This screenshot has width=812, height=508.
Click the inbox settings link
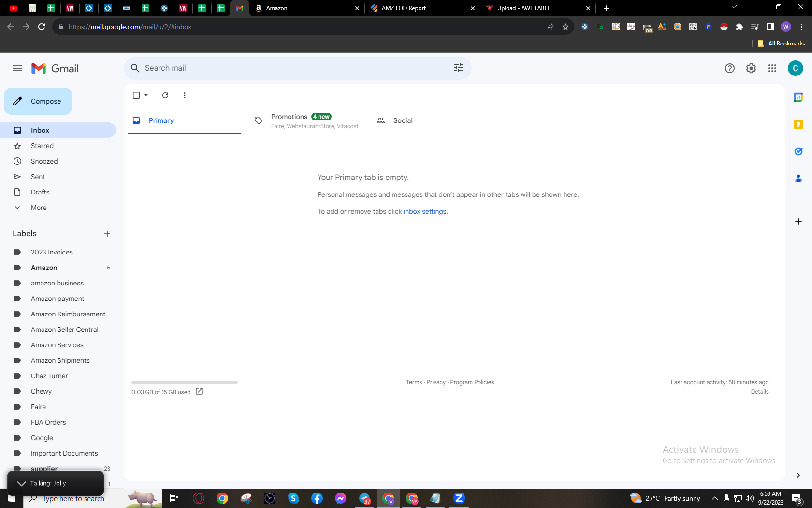click(425, 211)
